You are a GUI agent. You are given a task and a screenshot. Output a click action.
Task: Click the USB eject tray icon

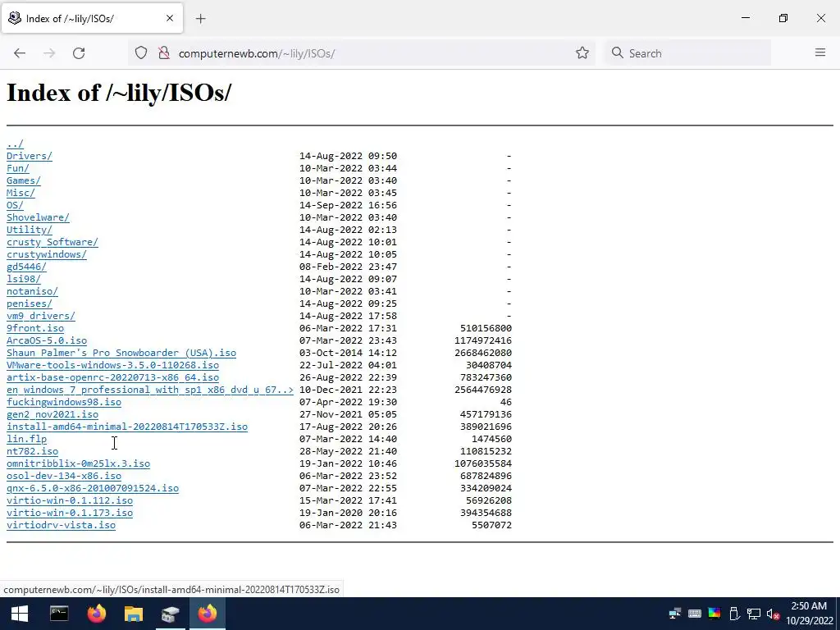[734, 614]
